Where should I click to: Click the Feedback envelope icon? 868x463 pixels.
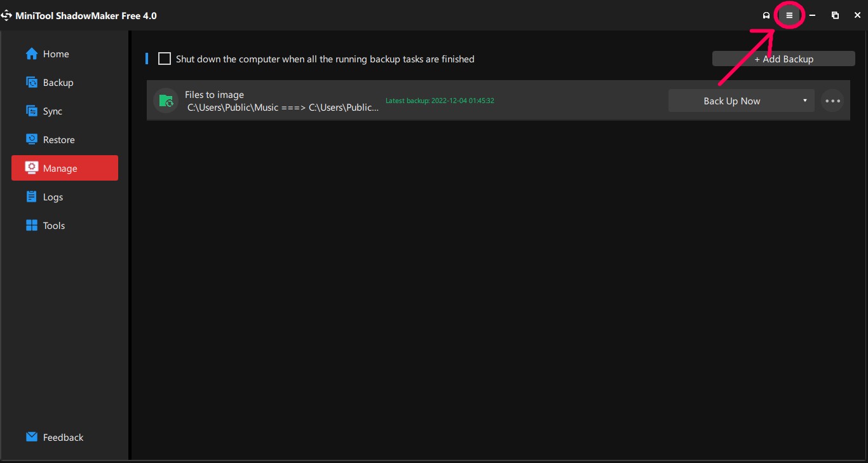point(31,438)
